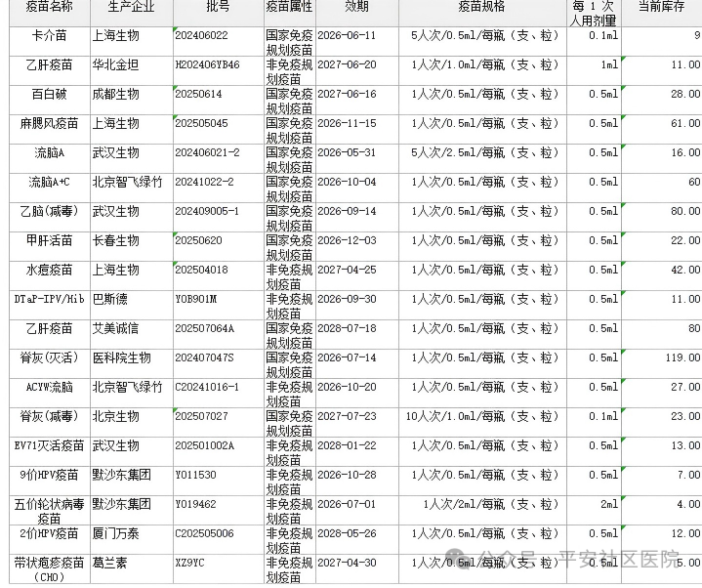The width and height of the screenshot is (702, 588).
Task: Click batch number C20241016-1
Action: tap(207, 388)
